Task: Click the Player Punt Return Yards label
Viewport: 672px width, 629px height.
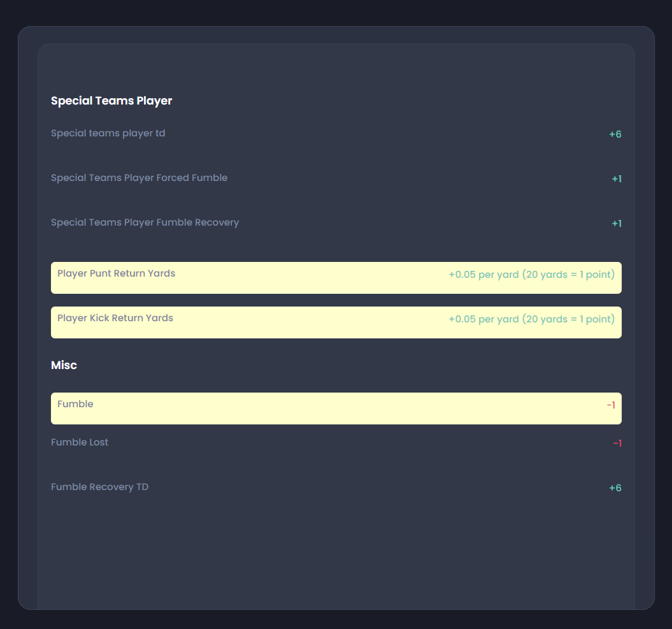Action: [x=116, y=273]
